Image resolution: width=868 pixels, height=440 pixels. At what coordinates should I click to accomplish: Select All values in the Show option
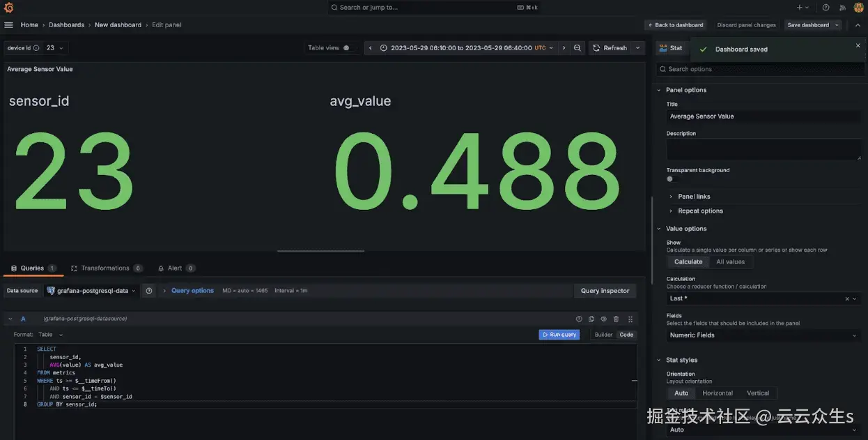pyautogui.click(x=730, y=262)
